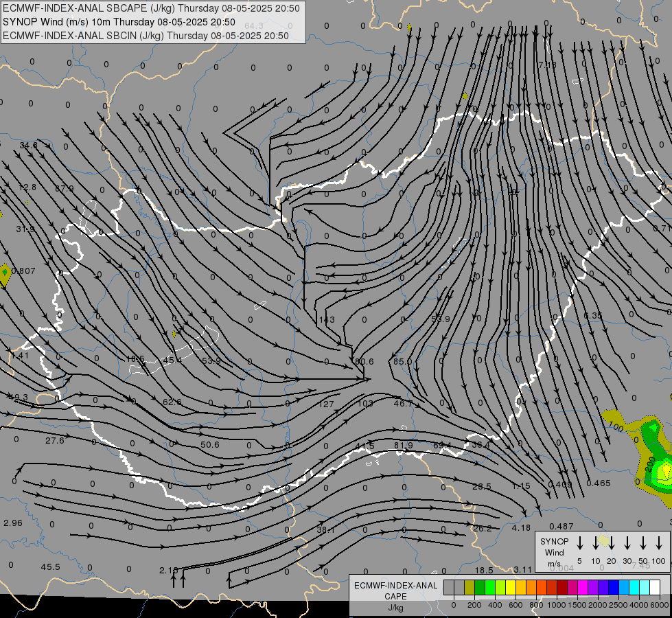Select the bright magenta CAPE legend swatch
Image resolution: width=672 pixels, height=618 pixels.
pyautogui.click(x=583, y=588)
